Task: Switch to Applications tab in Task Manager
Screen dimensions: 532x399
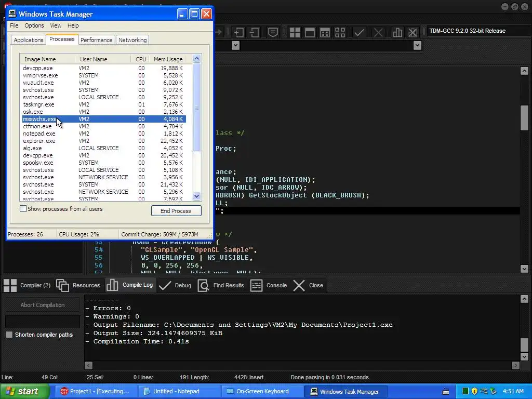Action: click(x=29, y=40)
